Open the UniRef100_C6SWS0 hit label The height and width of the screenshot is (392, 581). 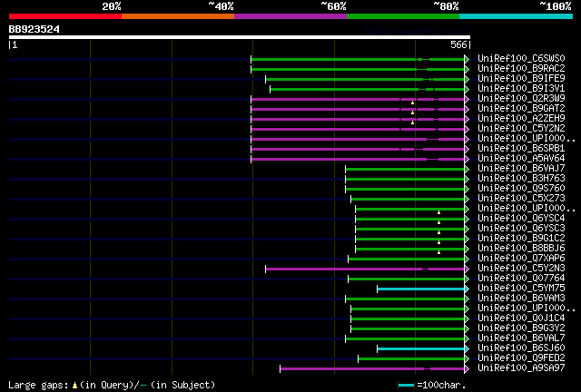pos(521,59)
